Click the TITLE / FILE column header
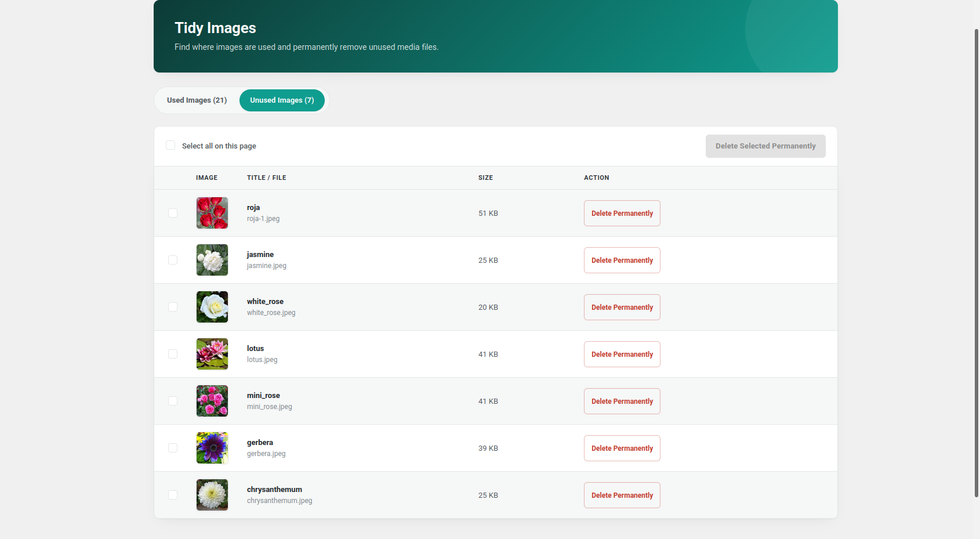Viewport: 980px width, 539px height. (267, 178)
